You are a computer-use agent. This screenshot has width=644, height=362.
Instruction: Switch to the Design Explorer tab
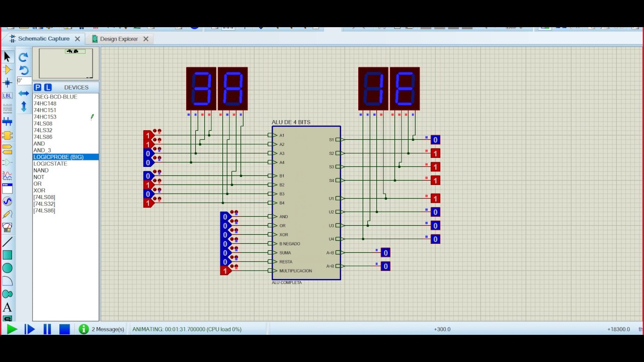tap(119, 39)
